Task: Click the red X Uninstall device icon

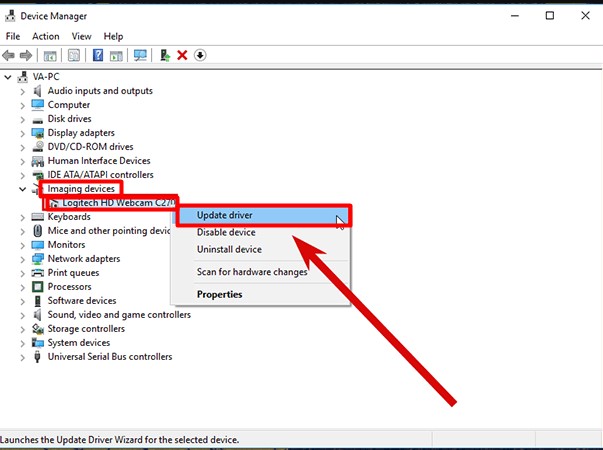Action: click(182, 55)
